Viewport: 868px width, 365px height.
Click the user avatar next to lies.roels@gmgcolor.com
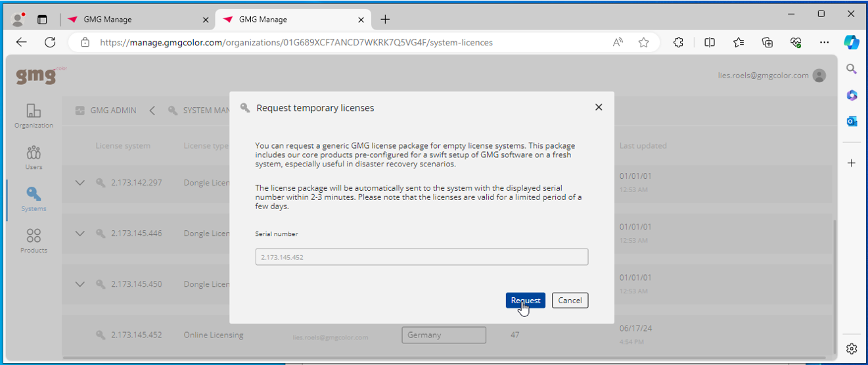coord(819,76)
